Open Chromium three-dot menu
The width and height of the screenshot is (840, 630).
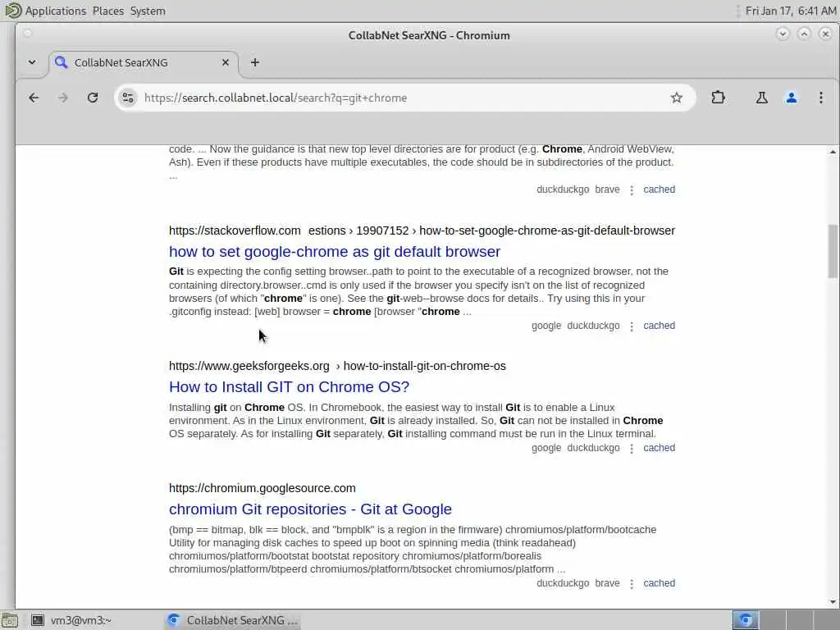tap(820, 98)
